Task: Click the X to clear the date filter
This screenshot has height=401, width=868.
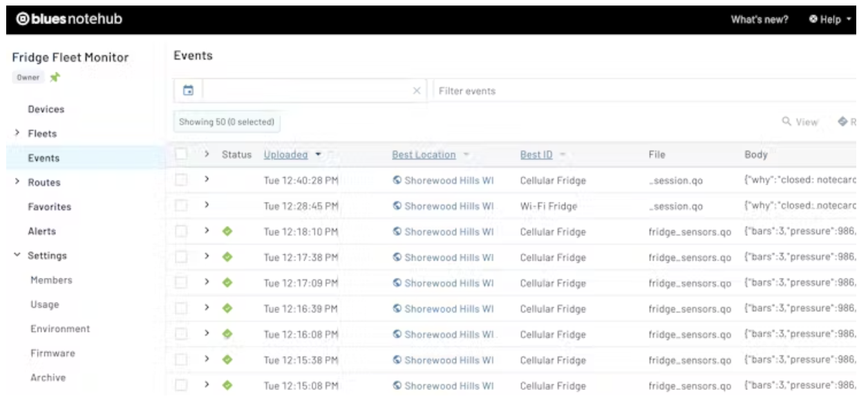Action: [418, 90]
